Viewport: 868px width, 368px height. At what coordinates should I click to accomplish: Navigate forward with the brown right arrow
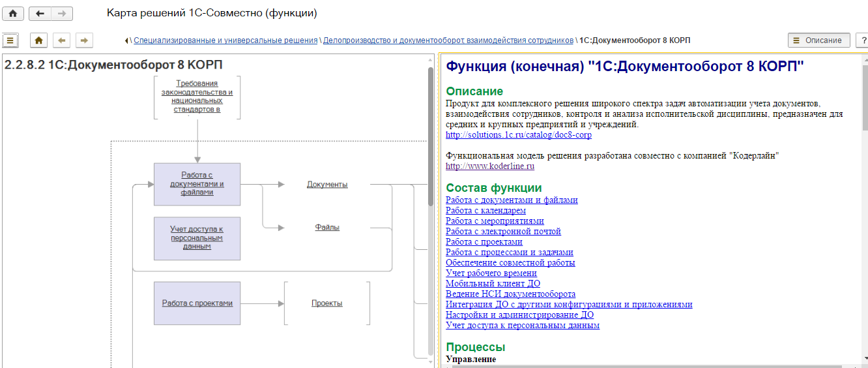click(84, 40)
